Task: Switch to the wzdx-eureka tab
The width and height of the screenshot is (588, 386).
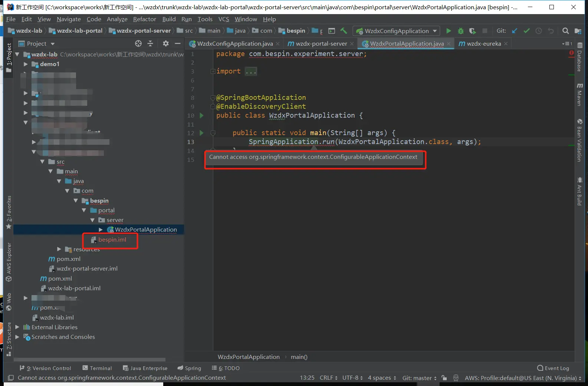Action: point(483,44)
